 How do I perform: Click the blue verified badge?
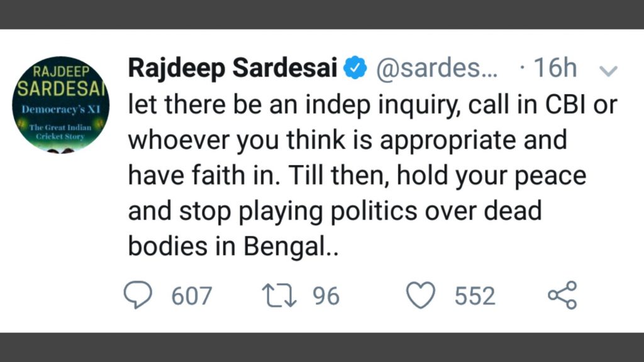[x=356, y=69]
